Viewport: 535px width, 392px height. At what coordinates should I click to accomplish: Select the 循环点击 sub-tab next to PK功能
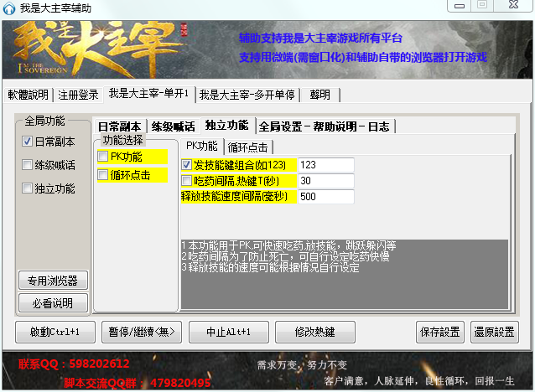click(x=247, y=147)
